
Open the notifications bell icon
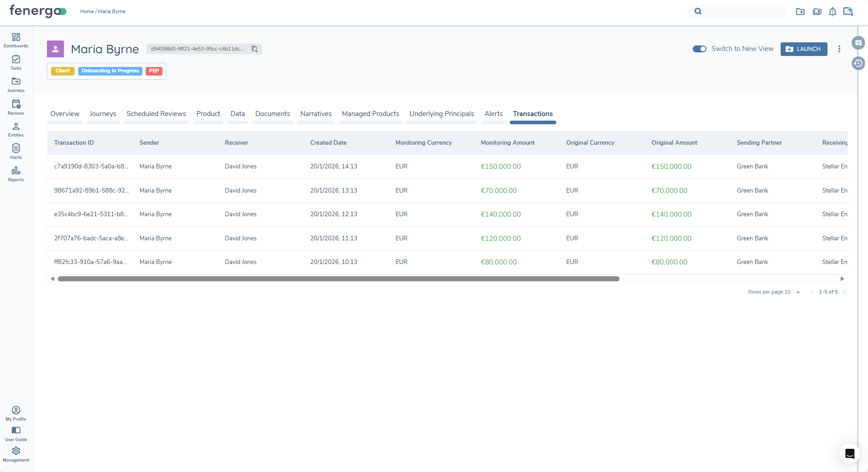tap(832, 12)
